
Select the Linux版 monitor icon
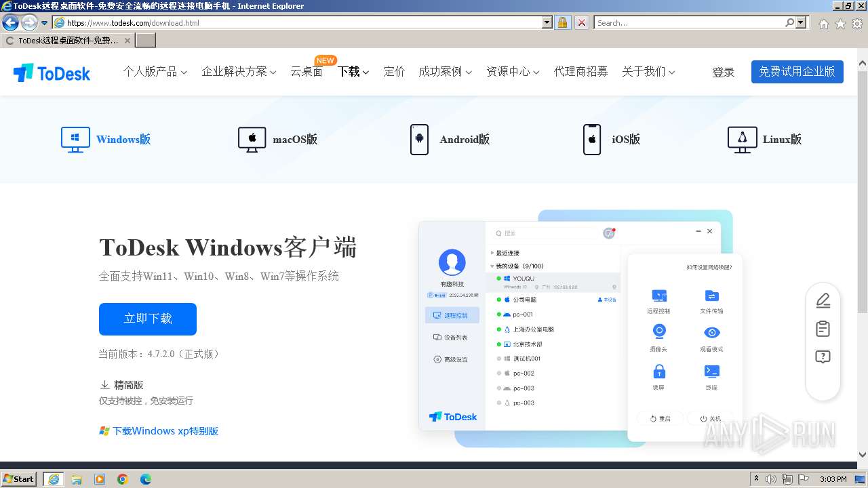click(742, 140)
